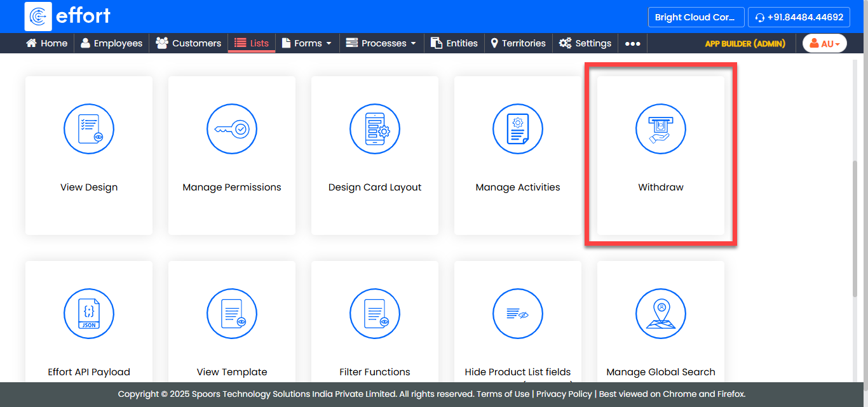Open the Design Card Layout icon
The height and width of the screenshot is (407, 868).
click(x=375, y=129)
